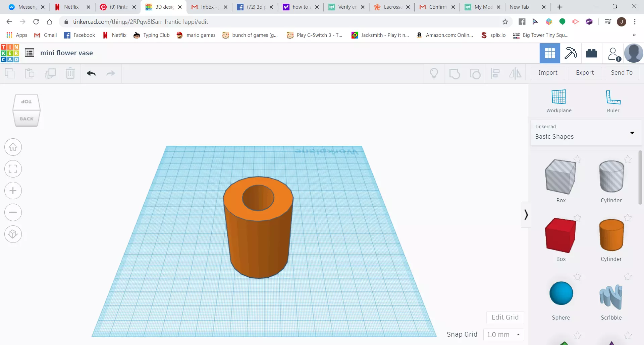Click the browser address bar URL

click(140, 22)
